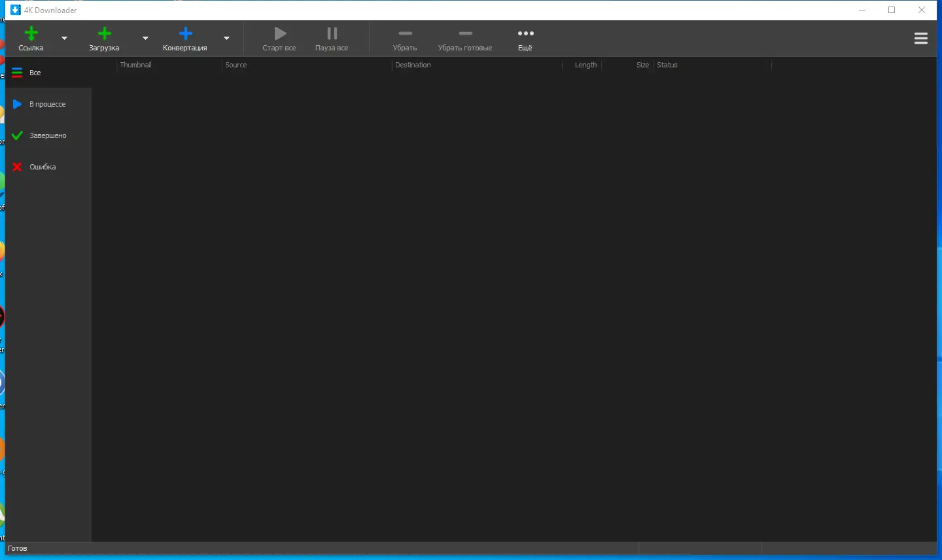Open Конвертация with the blue plus icon
The image size is (942, 560).
185,33
